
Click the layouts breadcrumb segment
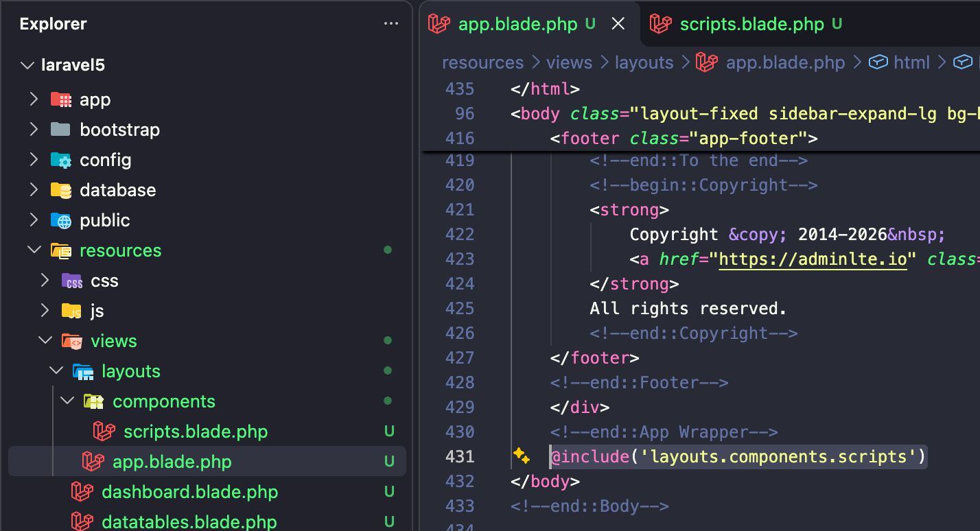coord(644,62)
